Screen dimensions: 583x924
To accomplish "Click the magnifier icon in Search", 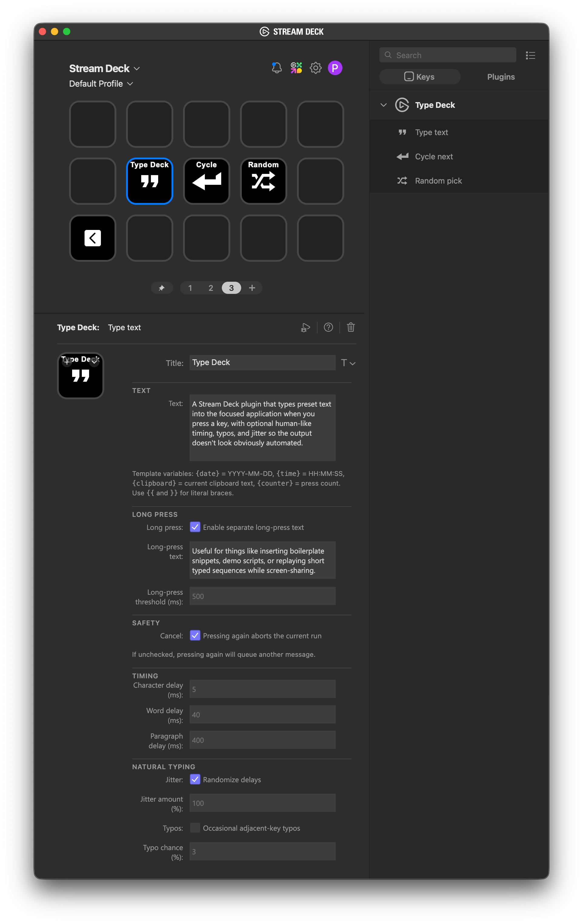I will click(x=388, y=55).
